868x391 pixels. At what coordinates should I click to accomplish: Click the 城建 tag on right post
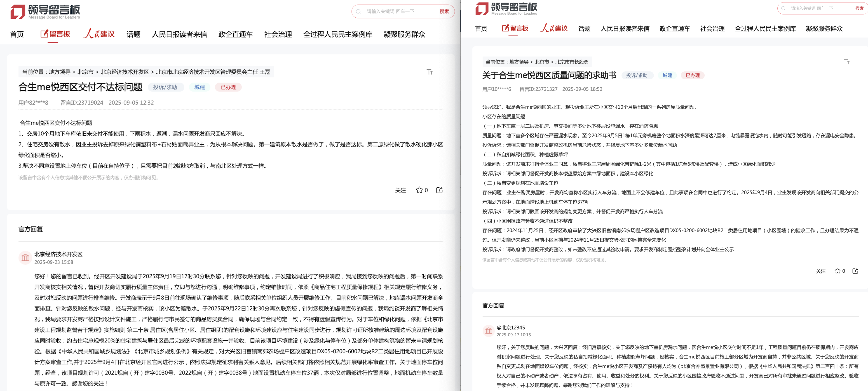(x=667, y=75)
